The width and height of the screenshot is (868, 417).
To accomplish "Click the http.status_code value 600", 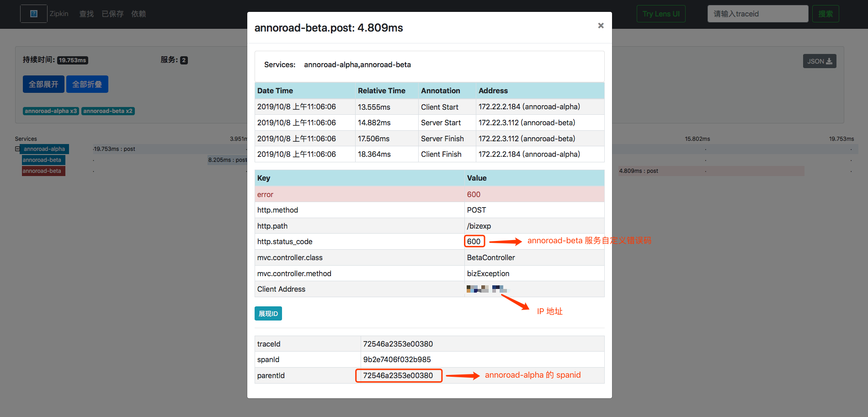I will click(x=474, y=241).
